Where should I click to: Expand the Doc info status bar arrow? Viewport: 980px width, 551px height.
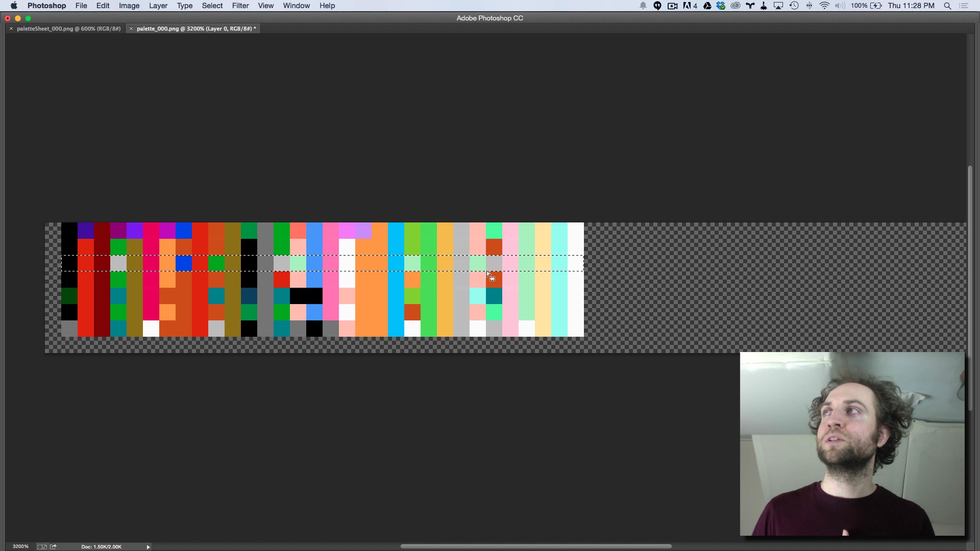(148, 546)
